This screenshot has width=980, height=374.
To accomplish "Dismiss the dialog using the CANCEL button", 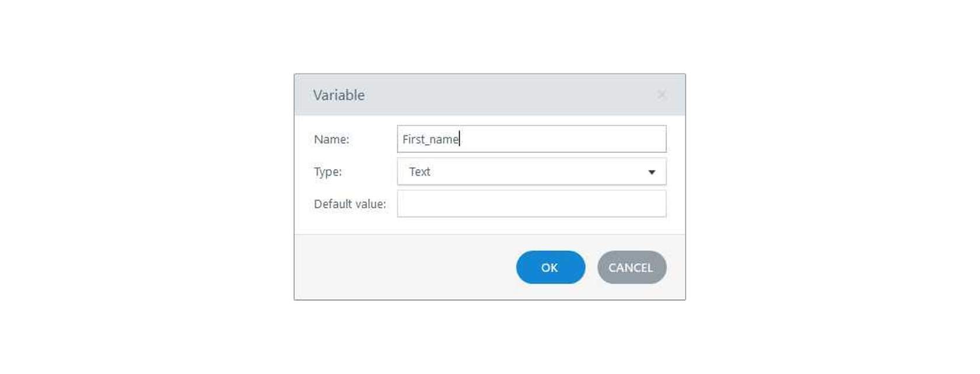I will tap(631, 267).
